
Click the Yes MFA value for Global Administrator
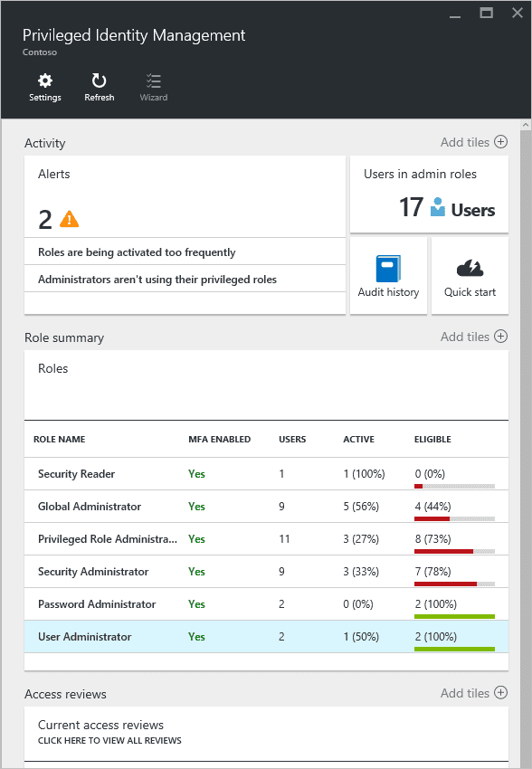196,507
